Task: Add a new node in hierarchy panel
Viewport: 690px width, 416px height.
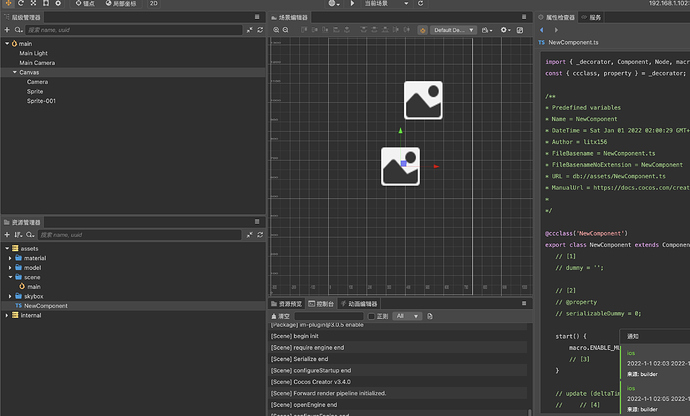Action: 7,29
